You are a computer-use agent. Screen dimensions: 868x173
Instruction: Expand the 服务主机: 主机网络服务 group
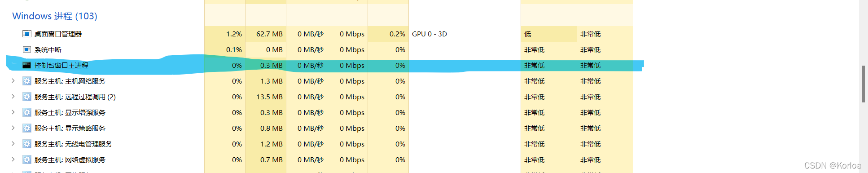(x=13, y=81)
